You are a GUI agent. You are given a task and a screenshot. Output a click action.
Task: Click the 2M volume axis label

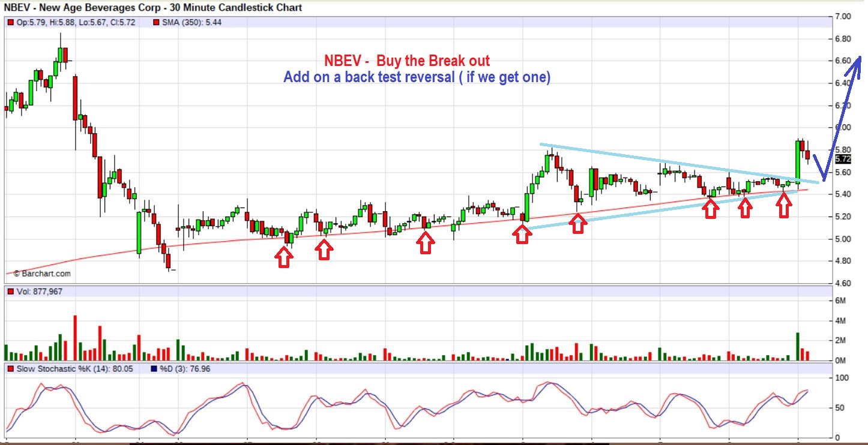pyautogui.click(x=840, y=341)
